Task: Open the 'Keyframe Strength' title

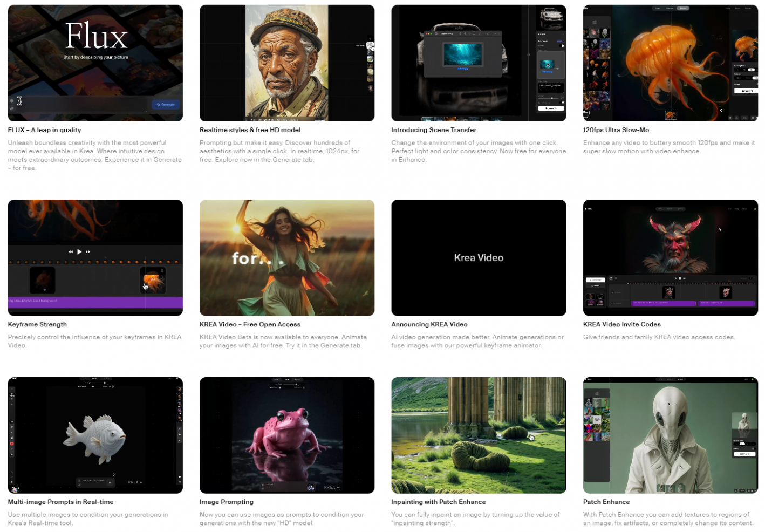Action: coord(37,324)
